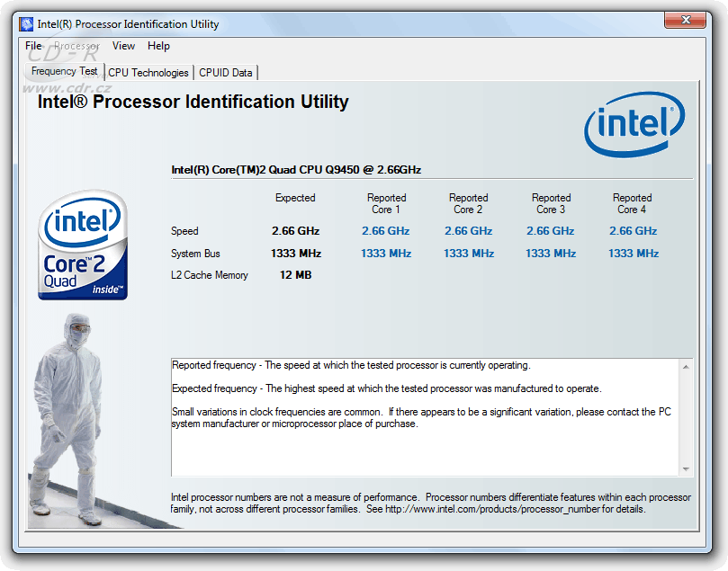
Task: Click the 'Intel® Processor Identification Utility' heading
Action: pos(193,102)
